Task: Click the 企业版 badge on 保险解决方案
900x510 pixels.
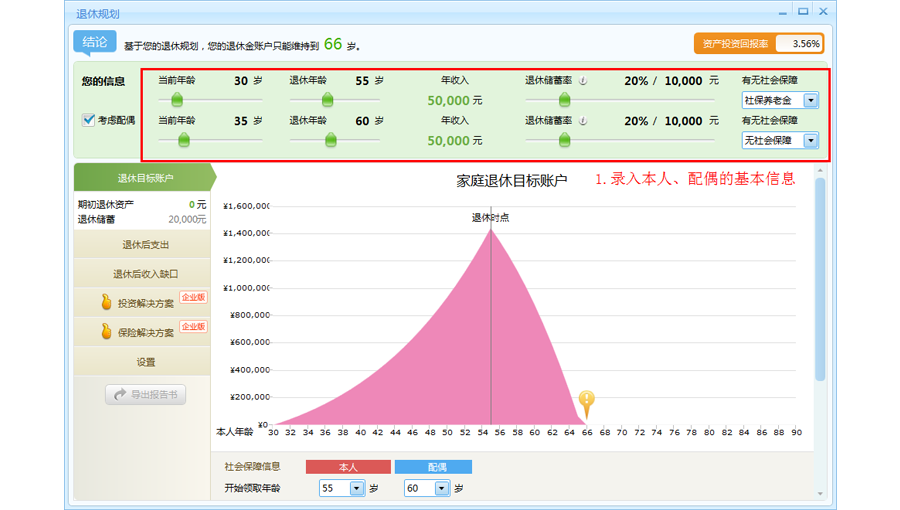Action: pos(193,326)
